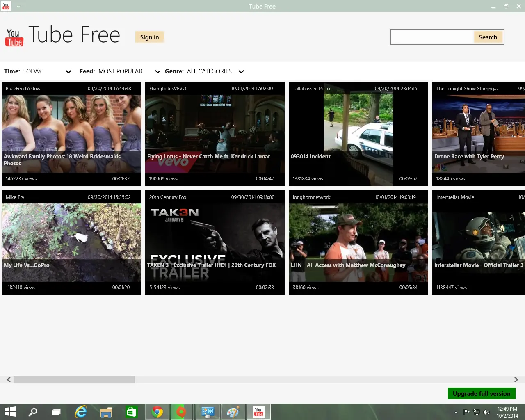Click the longhornnetwork channel name
This screenshot has width=525, height=420.
tap(312, 197)
